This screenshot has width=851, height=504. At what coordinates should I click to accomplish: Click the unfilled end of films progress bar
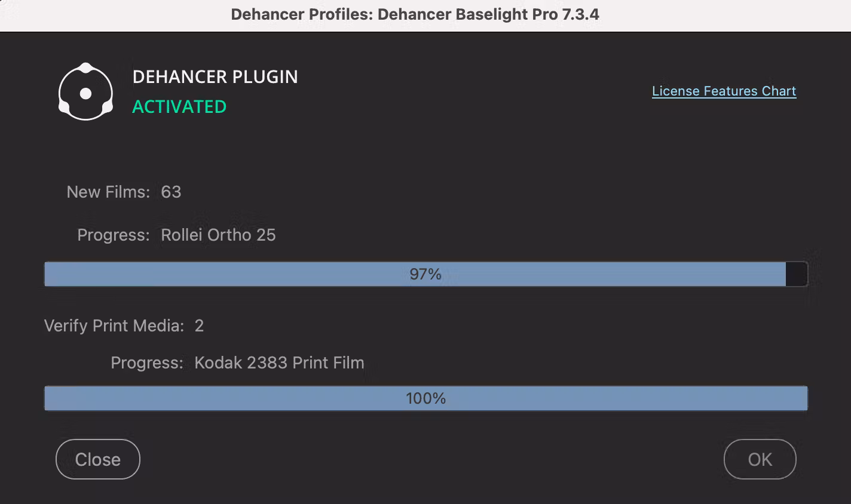coord(796,274)
